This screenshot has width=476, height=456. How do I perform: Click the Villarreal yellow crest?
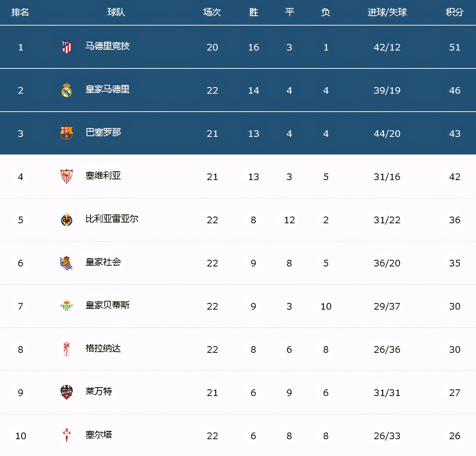(x=67, y=220)
